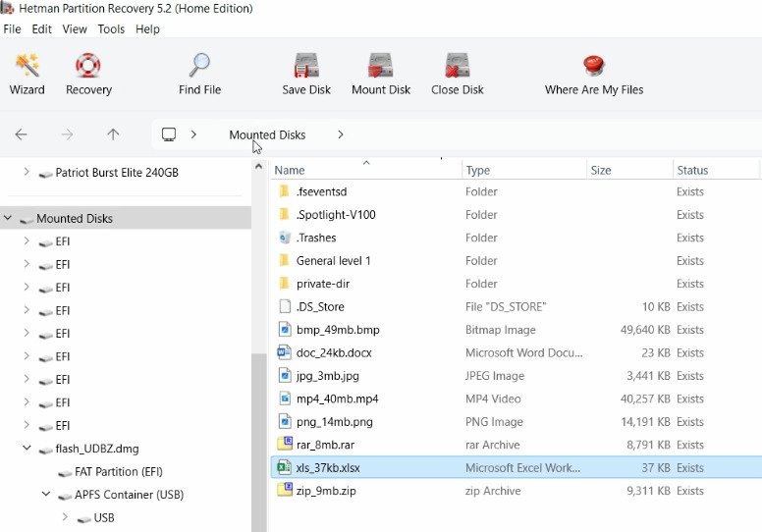
Task: Collapse the flash_UDBZ.dmg node
Action: pyautogui.click(x=27, y=448)
